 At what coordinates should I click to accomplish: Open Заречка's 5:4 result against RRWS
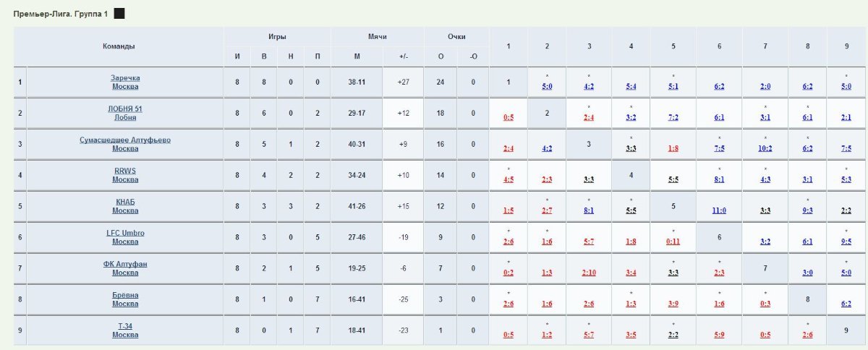tap(631, 86)
